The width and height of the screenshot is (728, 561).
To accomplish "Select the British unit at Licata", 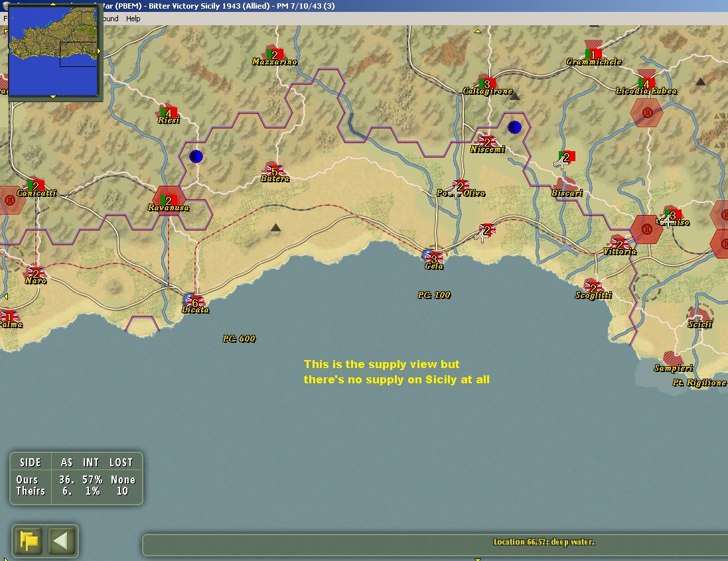I will pos(195,302).
